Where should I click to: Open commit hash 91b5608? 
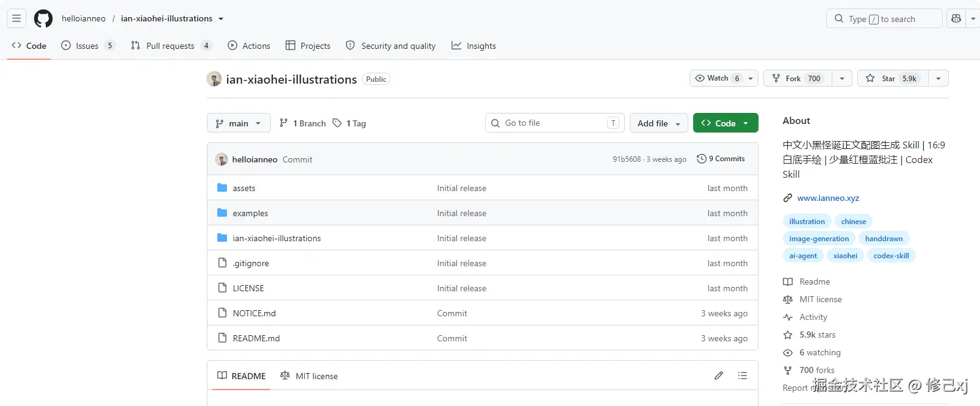(627, 159)
